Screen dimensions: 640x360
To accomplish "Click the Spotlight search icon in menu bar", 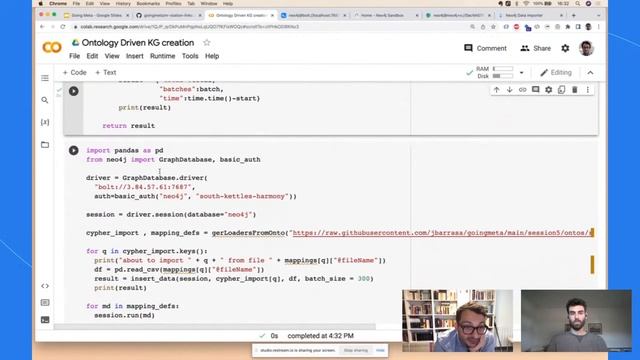I will 578,4.
